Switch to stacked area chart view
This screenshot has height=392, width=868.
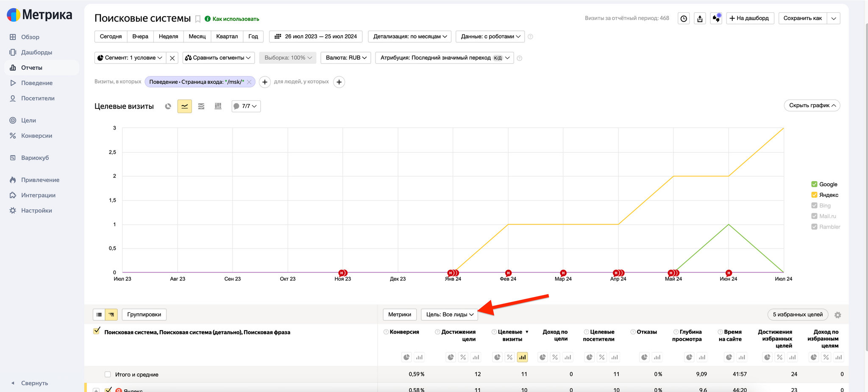point(201,106)
